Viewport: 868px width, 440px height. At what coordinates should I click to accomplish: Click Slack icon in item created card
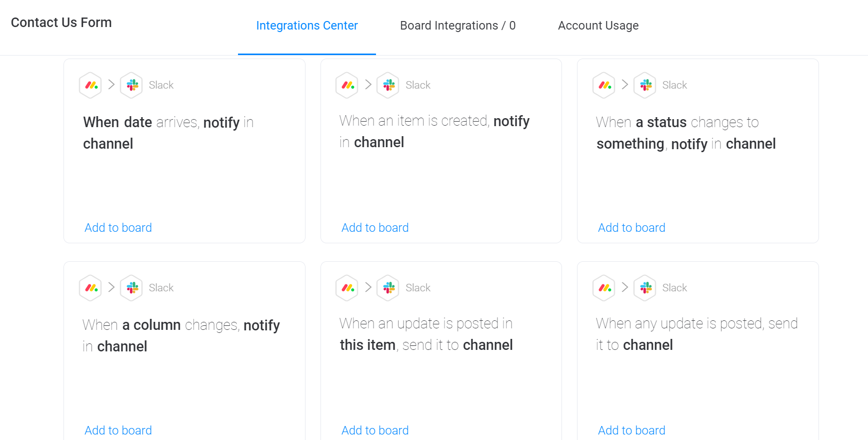click(x=388, y=85)
